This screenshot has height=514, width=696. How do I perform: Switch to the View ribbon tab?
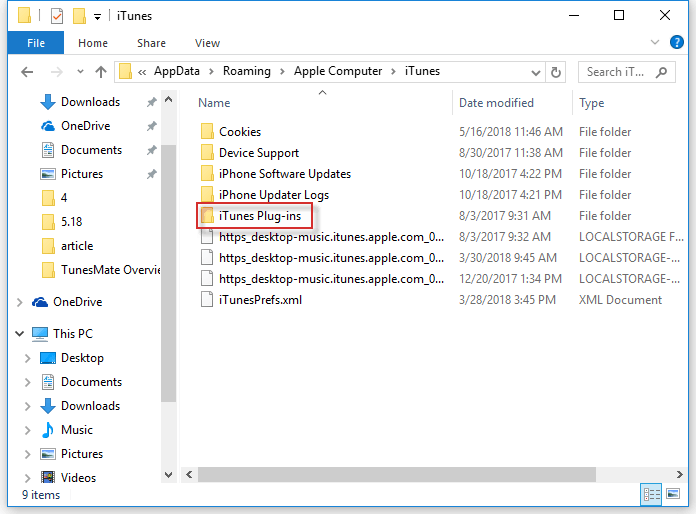point(207,43)
